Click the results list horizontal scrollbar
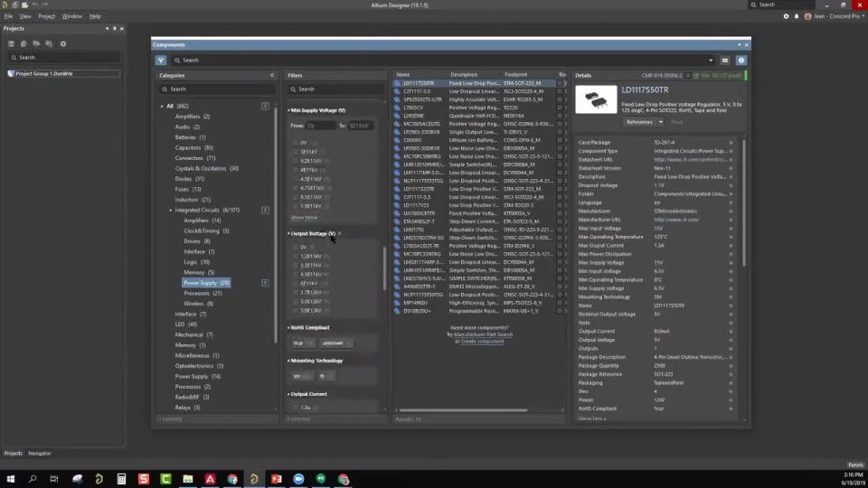 click(x=463, y=410)
